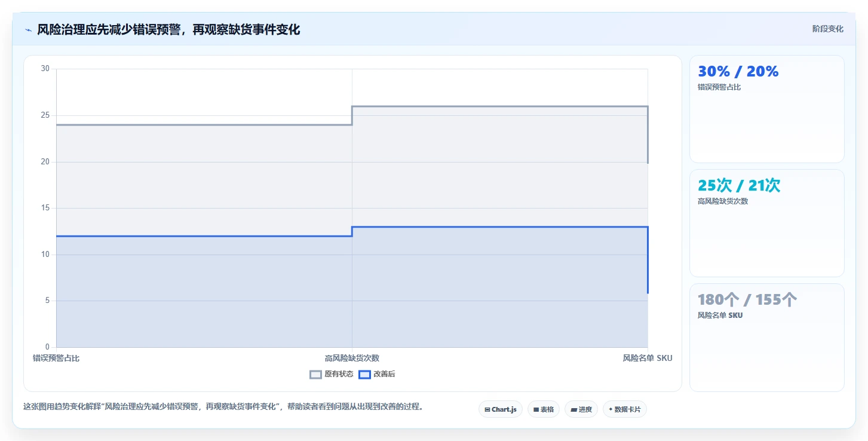Select the 180个 / 155个 metric card
This screenshot has height=441, width=868.
coord(766,337)
